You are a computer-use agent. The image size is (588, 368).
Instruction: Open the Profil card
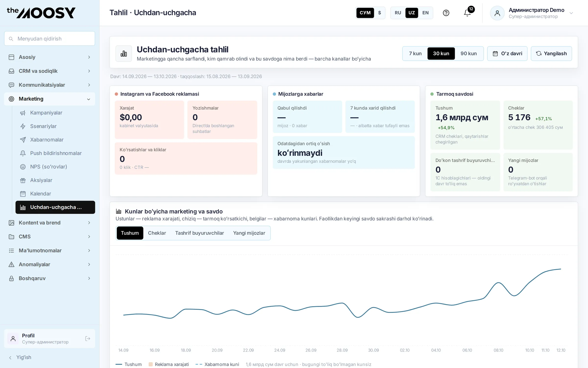[49, 339]
